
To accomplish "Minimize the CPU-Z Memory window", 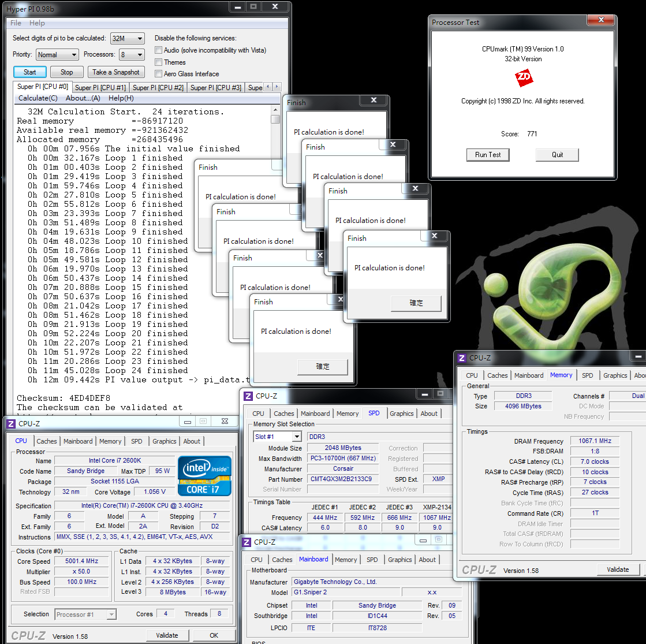I will click(x=638, y=356).
